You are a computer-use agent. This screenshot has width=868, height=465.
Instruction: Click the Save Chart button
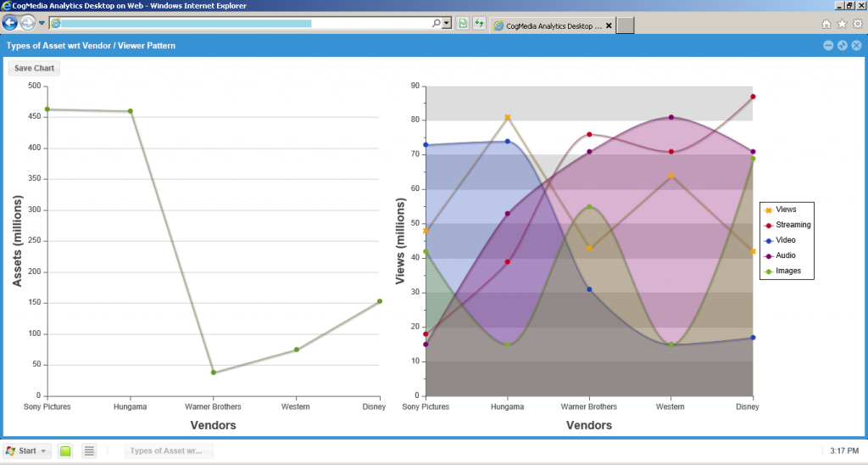[x=34, y=68]
